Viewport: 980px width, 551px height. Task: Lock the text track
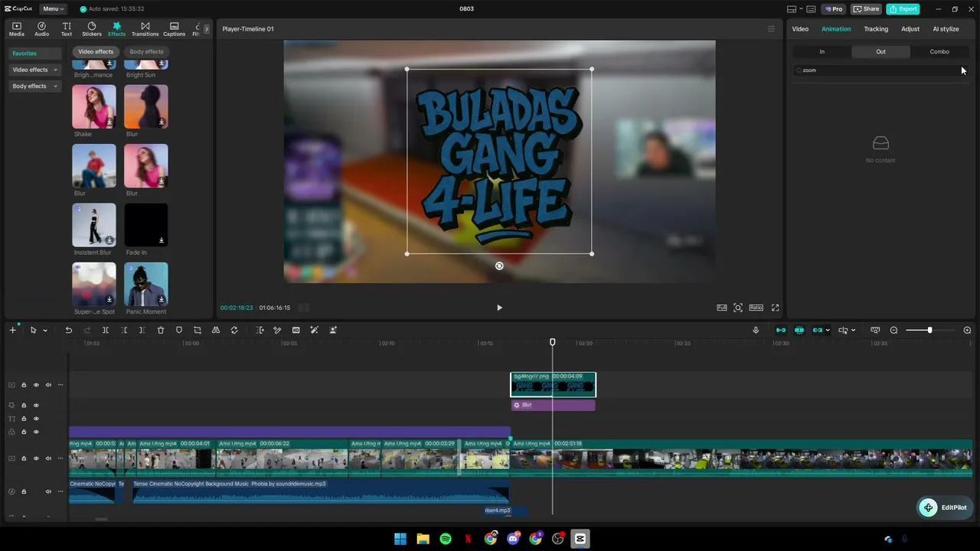coord(24,419)
